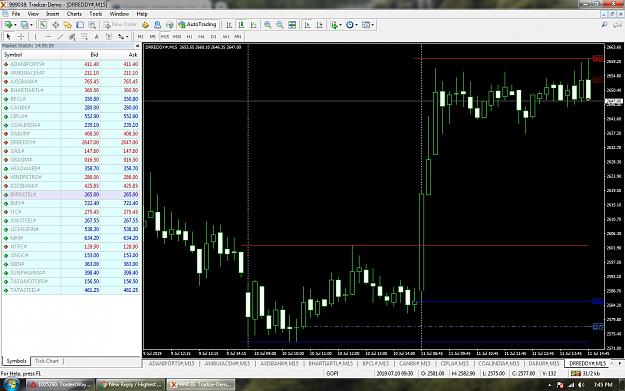Select the M15 timeframe button
This screenshot has height=391, width=625.
click(x=165, y=37)
